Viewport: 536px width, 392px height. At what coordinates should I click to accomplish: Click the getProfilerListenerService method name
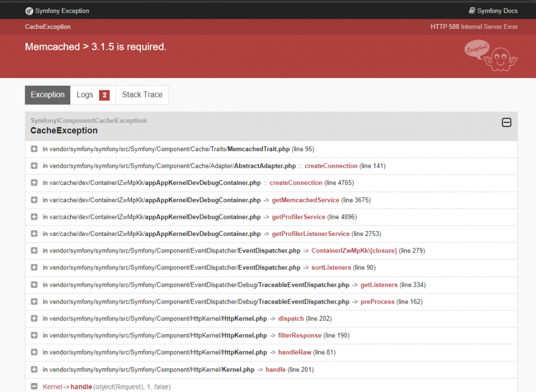click(x=310, y=234)
